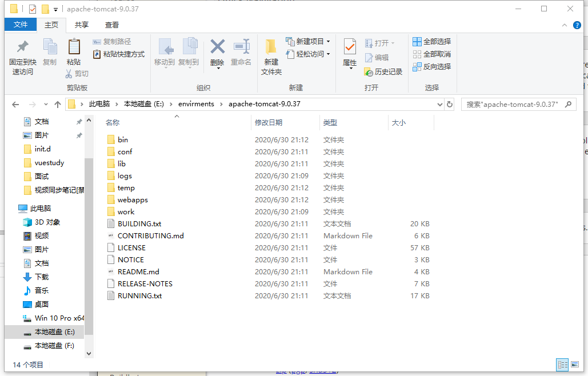
Task: Click the red Delete X icon
Action: click(x=218, y=47)
